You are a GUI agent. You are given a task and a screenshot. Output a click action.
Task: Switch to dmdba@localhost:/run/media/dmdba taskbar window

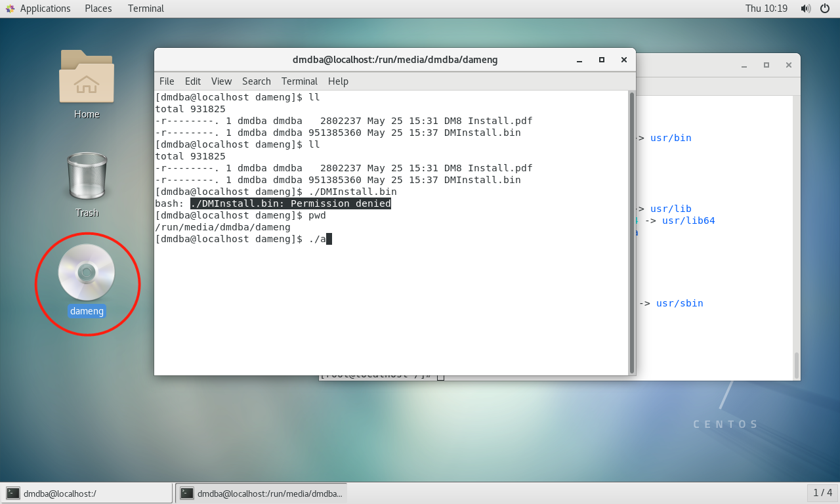coord(261,493)
